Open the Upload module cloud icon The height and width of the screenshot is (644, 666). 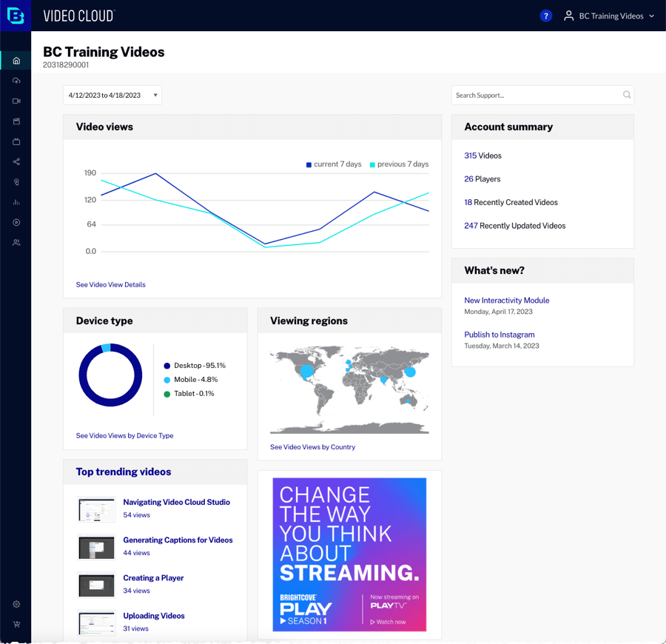pyautogui.click(x=16, y=81)
